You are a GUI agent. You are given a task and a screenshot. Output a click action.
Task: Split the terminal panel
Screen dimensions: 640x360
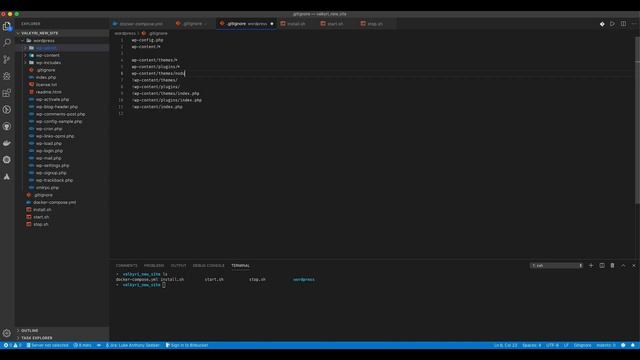pyautogui.click(x=602, y=266)
